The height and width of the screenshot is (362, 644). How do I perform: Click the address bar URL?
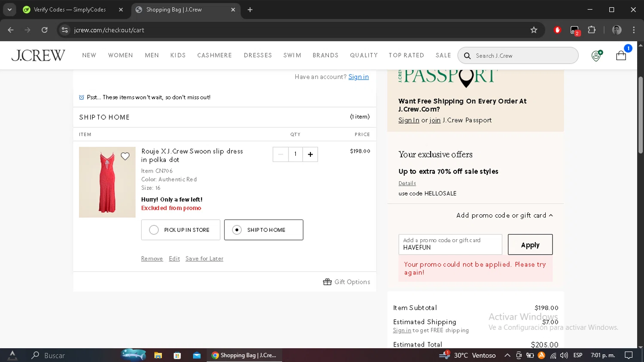[109, 30]
